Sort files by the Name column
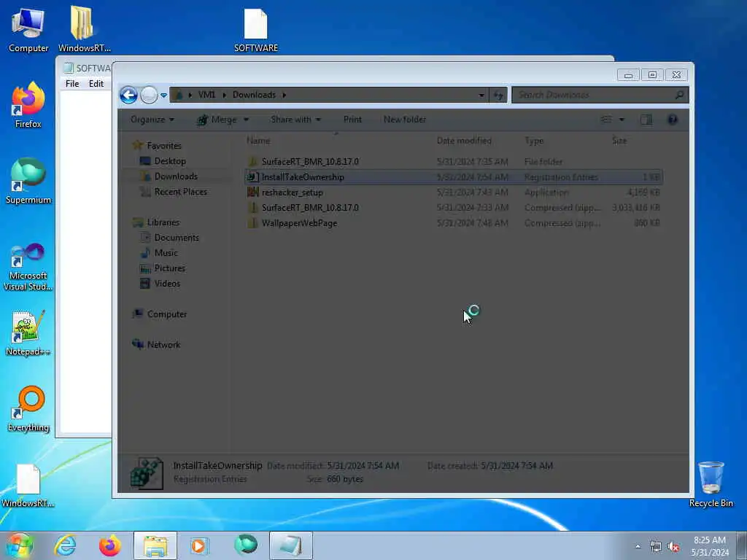 259,141
